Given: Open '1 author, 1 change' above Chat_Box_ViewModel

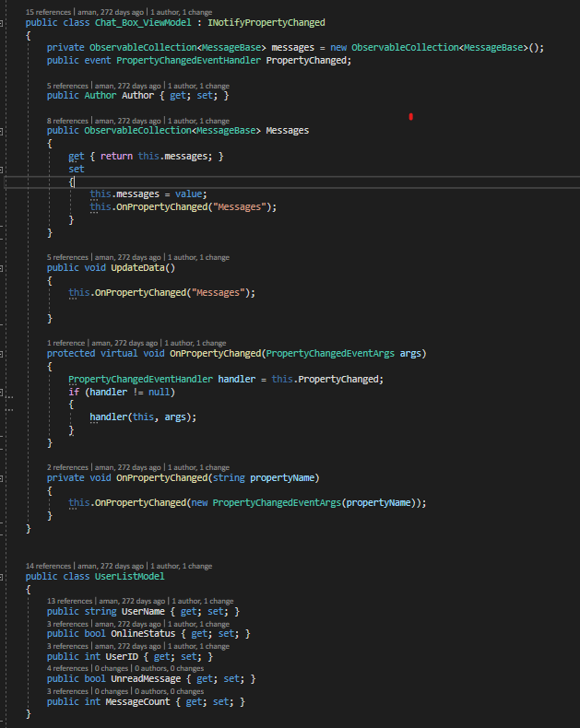Looking at the screenshot, I should pos(182,12).
